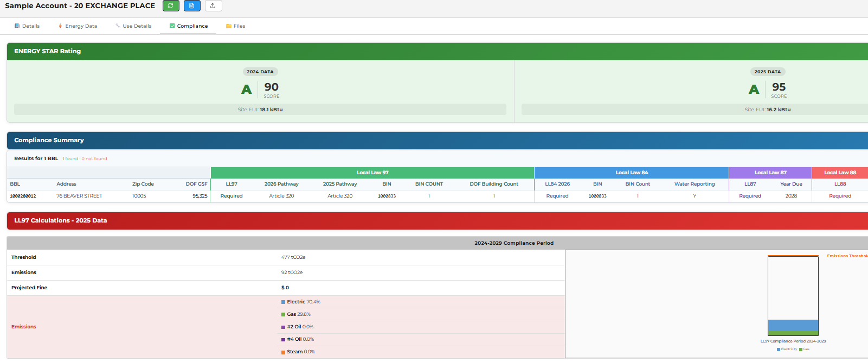This screenshot has width=868, height=362.
Task: Click the Water Reporting column header
Action: click(695, 184)
